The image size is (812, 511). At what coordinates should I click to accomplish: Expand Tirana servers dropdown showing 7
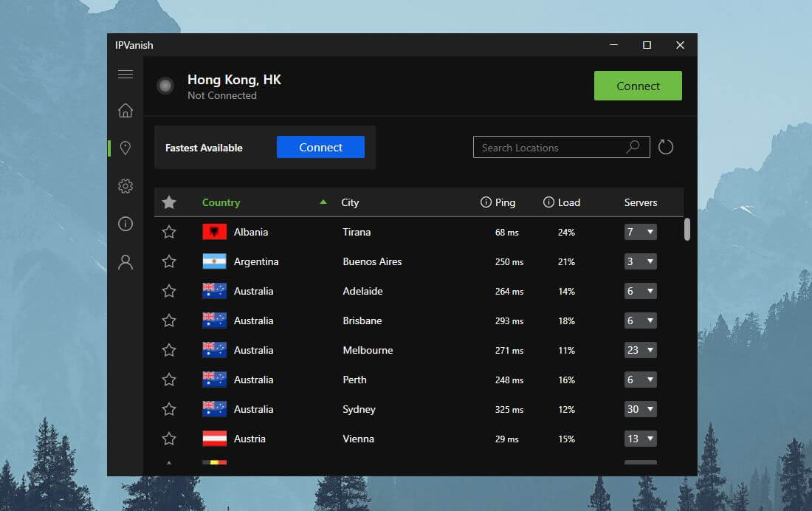(641, 232)
